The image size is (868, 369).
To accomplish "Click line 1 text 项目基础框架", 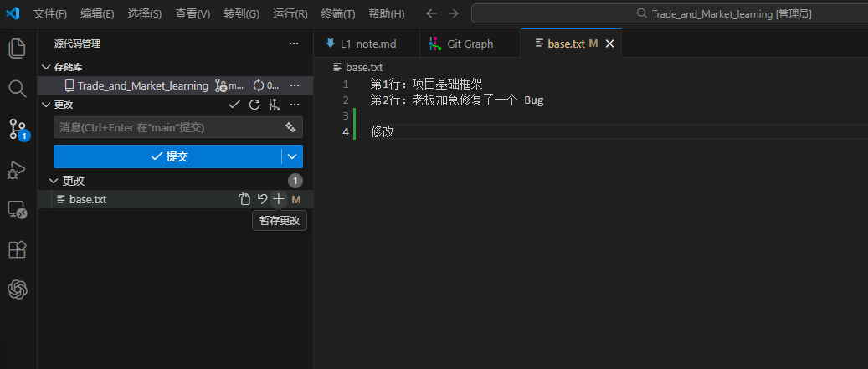I will [447, 85].
